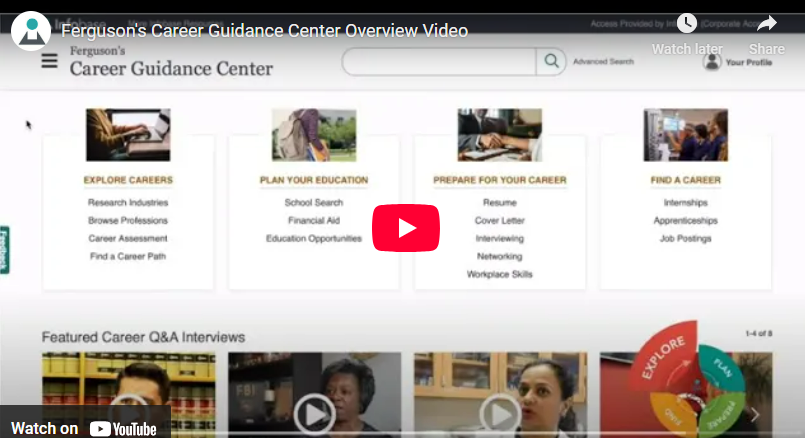The width and height of the screenshot is (805, 438).
Task: Open Research Industries link
Action: point(128,202)
